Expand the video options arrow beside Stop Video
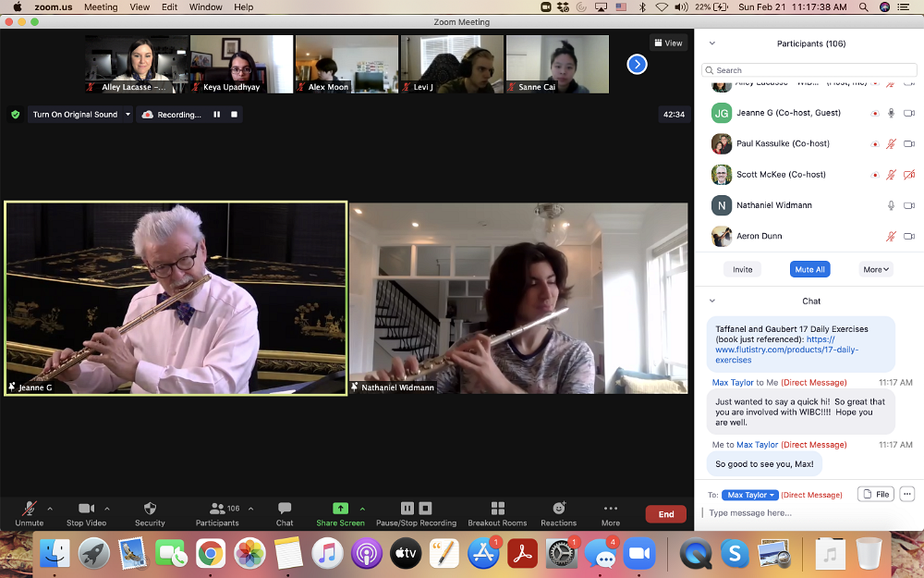Image resolution: width=924 pixels, height=578 pixels. 106,509
